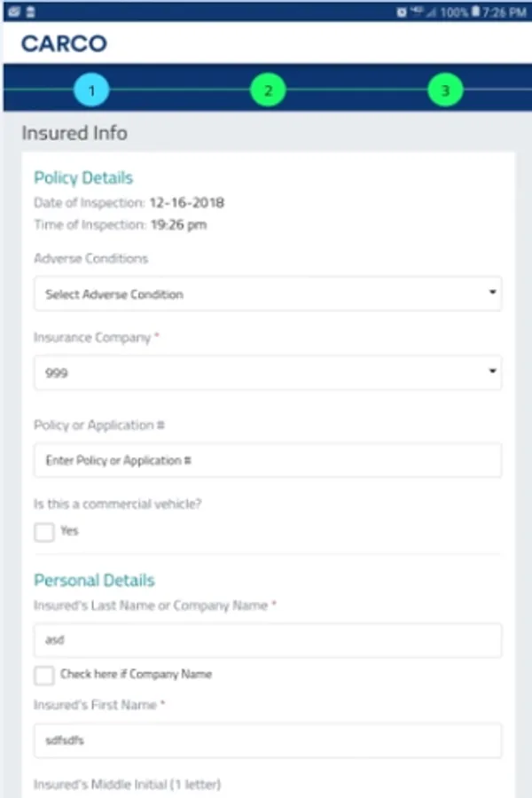Tap the alarm icon in status bar
This screenshot has height=798, width=532.
click(402, 11)
